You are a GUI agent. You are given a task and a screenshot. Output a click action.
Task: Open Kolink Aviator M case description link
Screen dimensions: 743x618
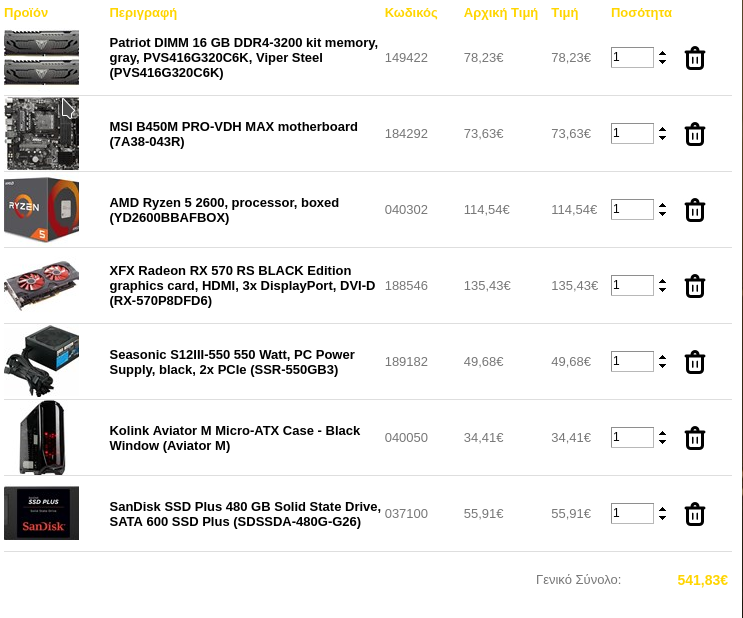point(235,438)
